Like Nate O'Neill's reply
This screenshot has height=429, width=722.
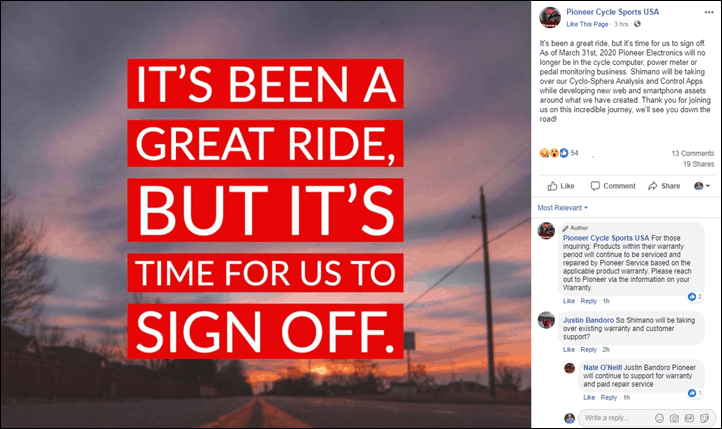point(589,397)
